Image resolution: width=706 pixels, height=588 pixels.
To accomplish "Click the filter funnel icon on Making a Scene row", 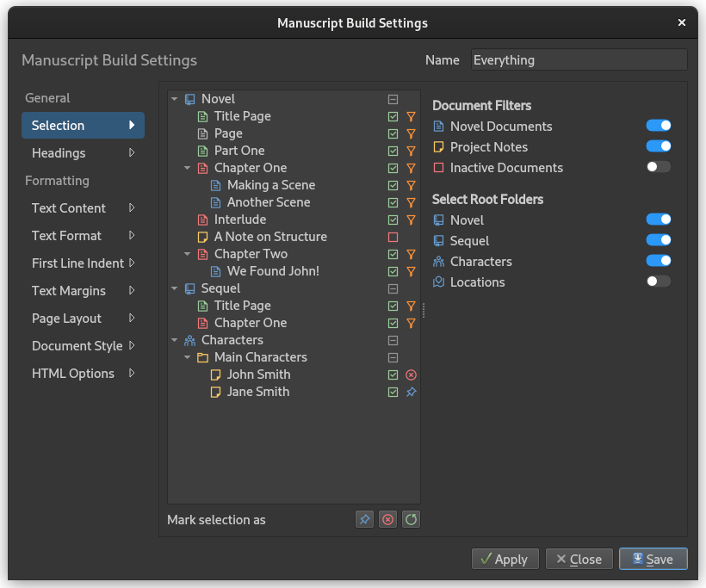I will [x=411, y=185].
